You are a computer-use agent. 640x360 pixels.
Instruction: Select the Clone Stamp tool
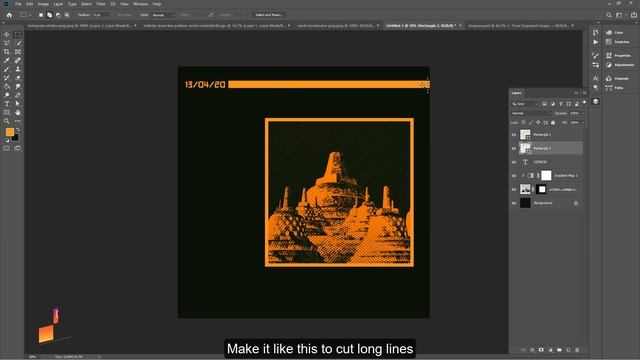[x=18, y=69]
